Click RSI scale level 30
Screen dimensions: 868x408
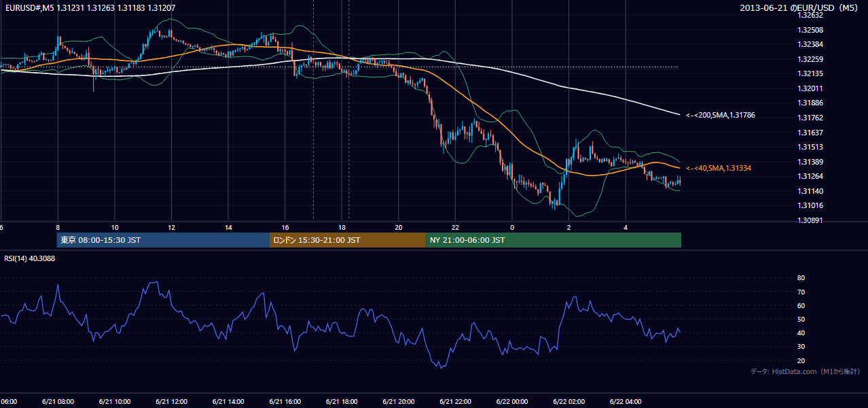(x=801, y=347)
